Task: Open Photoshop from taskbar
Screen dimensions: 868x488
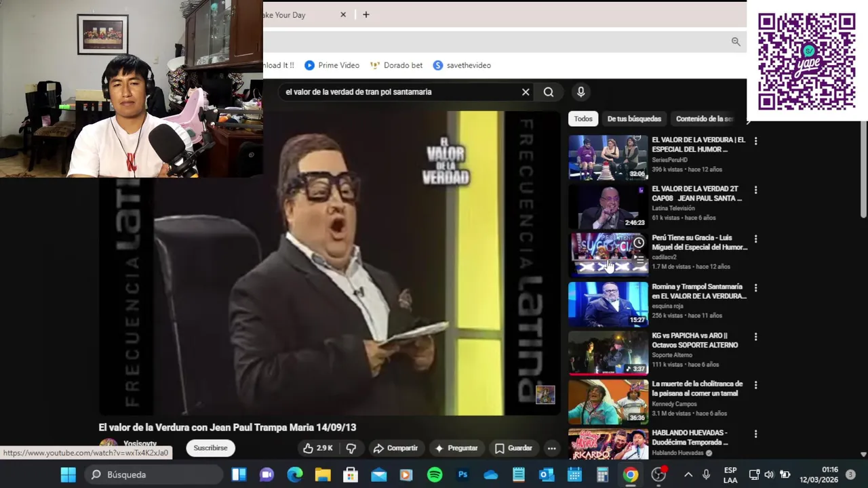Action: click(462, 474)
